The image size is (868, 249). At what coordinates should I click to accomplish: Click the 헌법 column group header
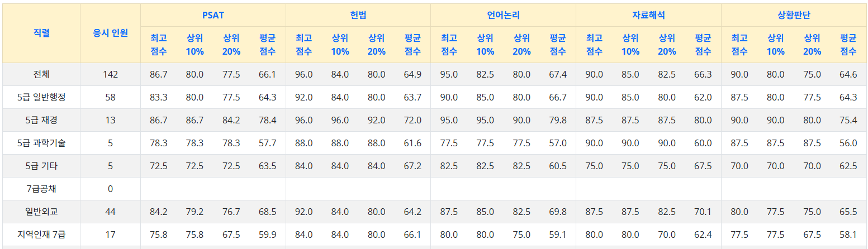[358, 15]
